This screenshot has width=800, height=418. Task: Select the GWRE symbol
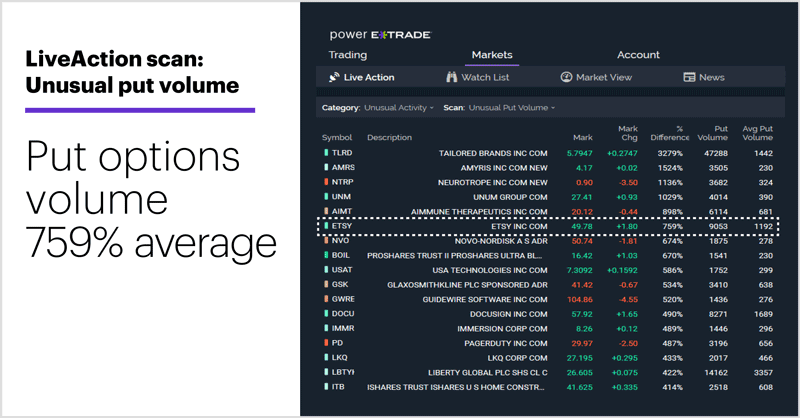point(343,299)
